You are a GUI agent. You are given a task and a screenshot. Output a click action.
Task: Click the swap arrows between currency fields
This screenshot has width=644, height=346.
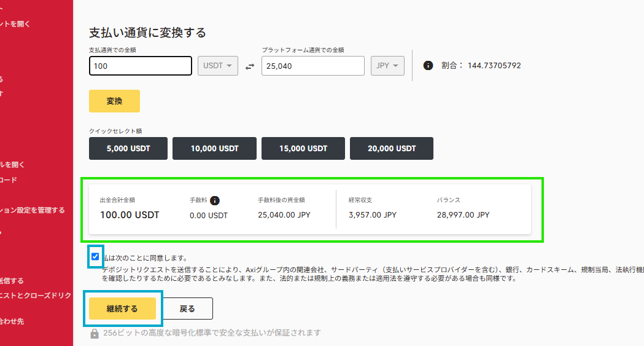[x=250, y=66]
